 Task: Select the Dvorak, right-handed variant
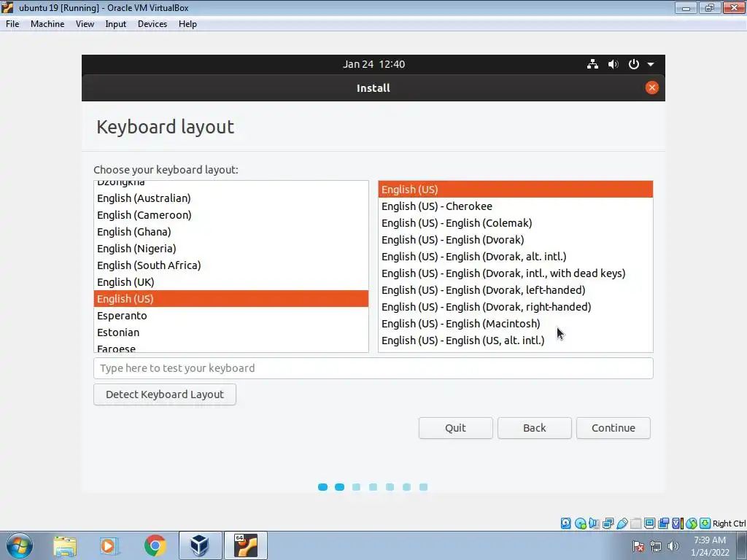(x=516, y=307)
